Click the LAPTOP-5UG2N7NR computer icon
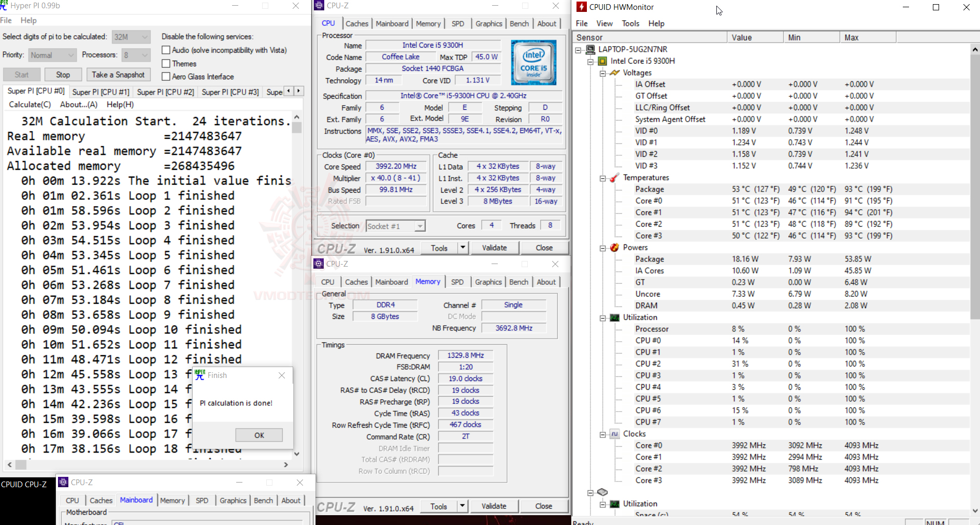The image size is (980, 525). coord(590,49)
